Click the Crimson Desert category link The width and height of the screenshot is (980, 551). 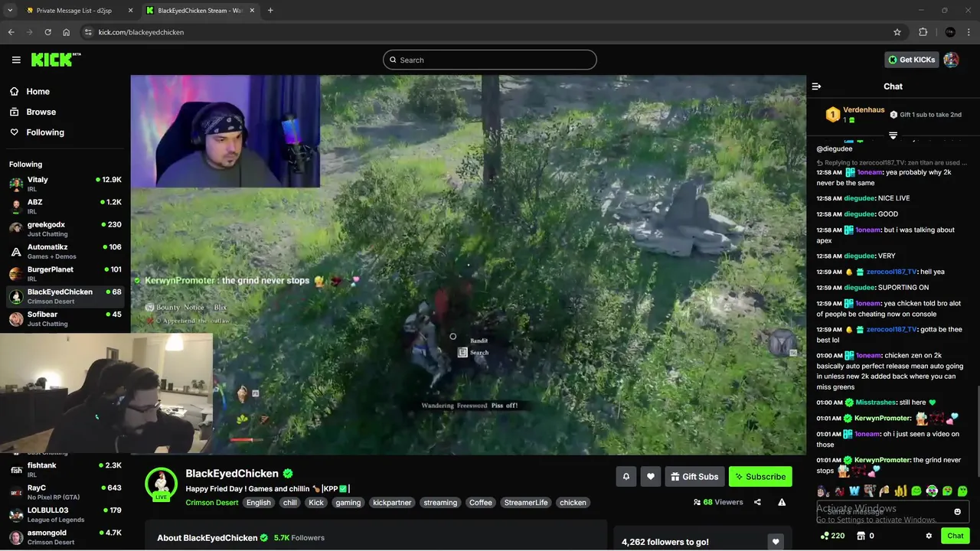213,503
